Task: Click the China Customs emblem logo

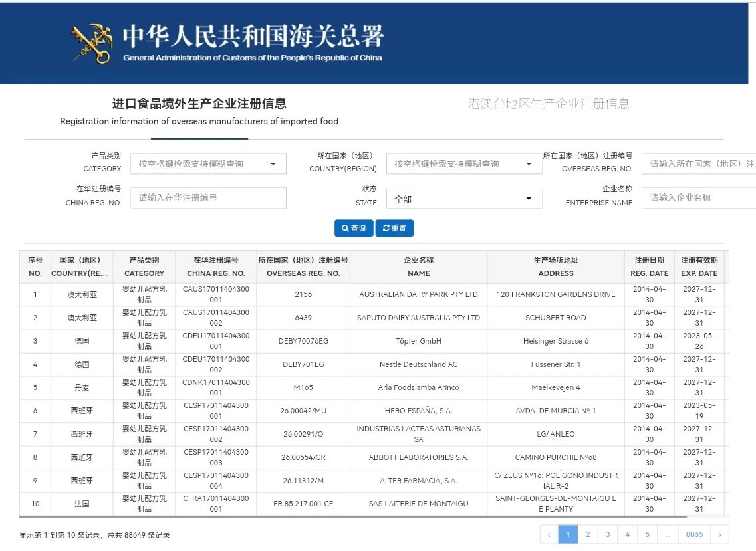Action: 92,44
